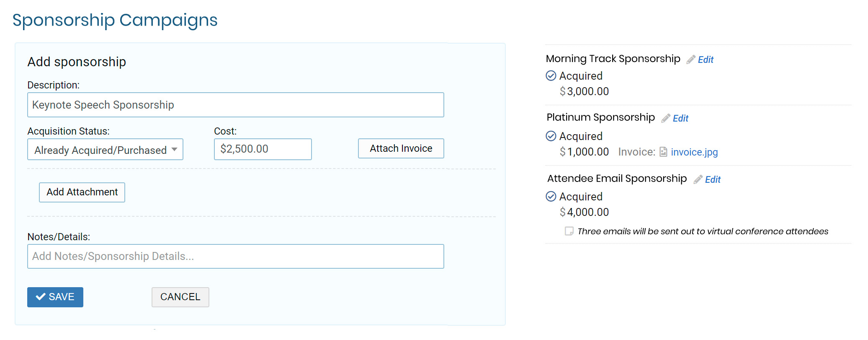Click the Acquired text under Morning Track Sponsorship

581,76
